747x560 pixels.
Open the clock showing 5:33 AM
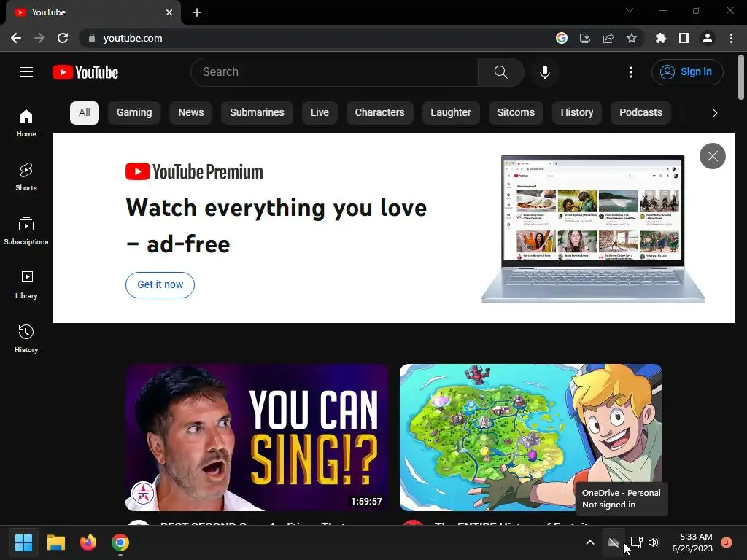coord(692,542)
